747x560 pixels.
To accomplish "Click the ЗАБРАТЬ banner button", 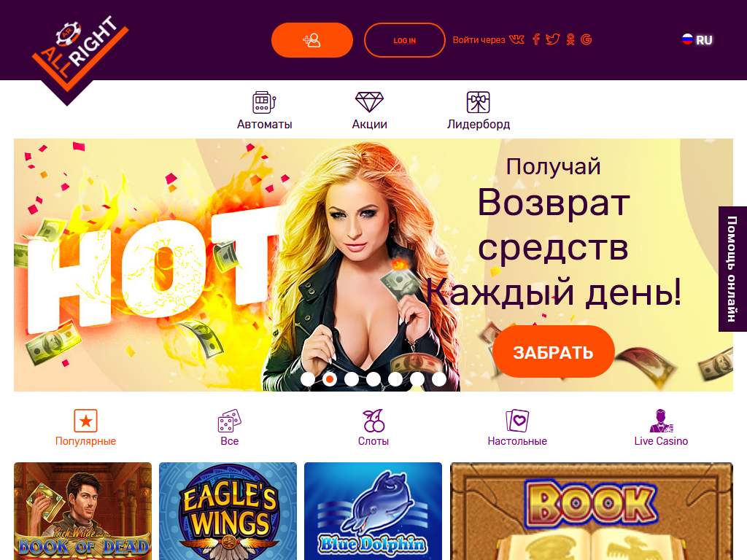I will tap(553, 351).
